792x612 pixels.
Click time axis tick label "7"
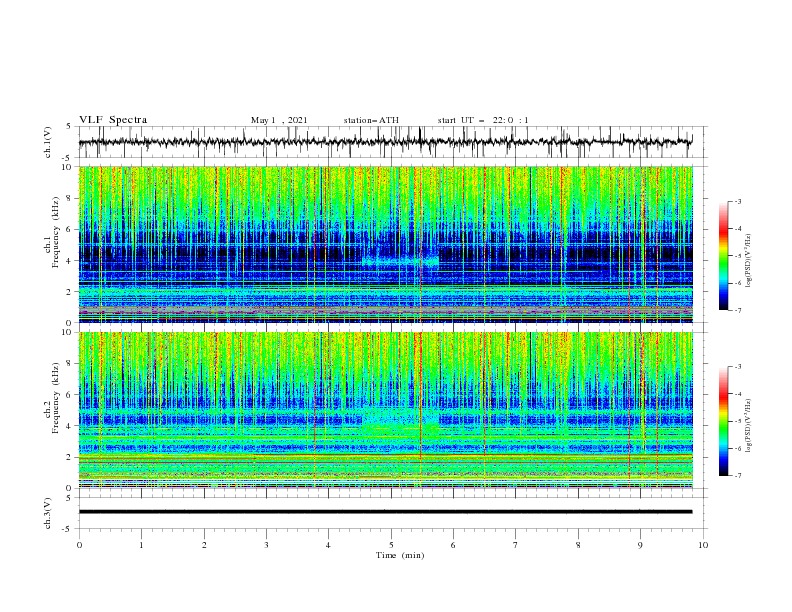pos(516,545)
